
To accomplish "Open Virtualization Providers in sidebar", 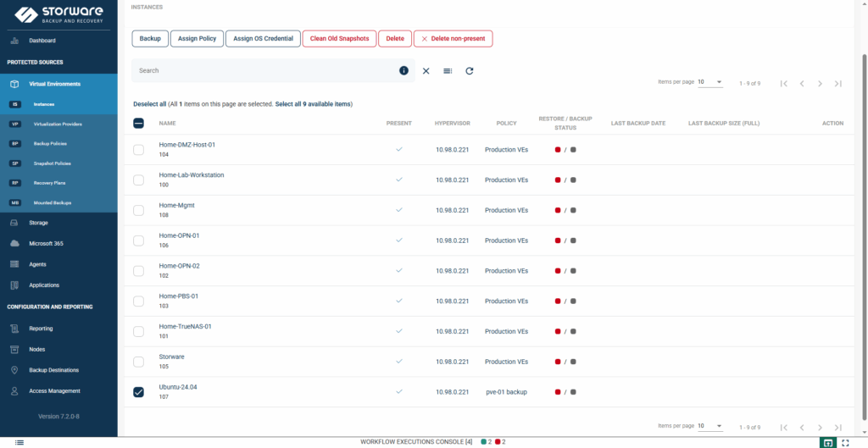I will [58, 124].
